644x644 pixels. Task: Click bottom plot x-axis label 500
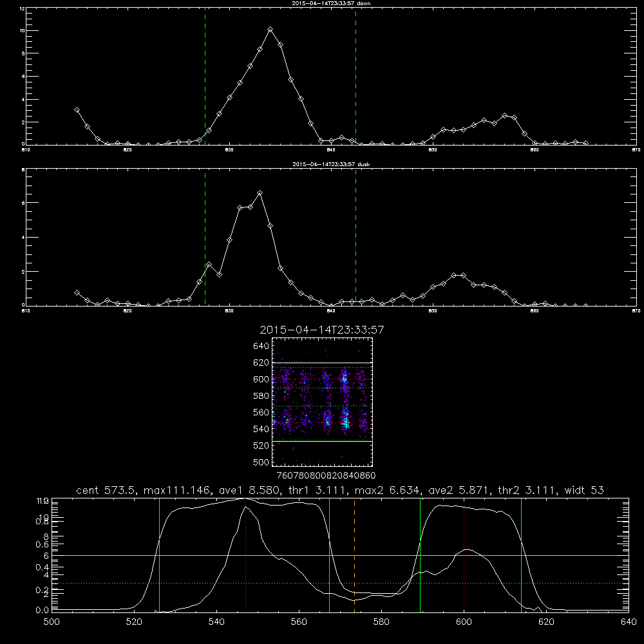point(52,622)
